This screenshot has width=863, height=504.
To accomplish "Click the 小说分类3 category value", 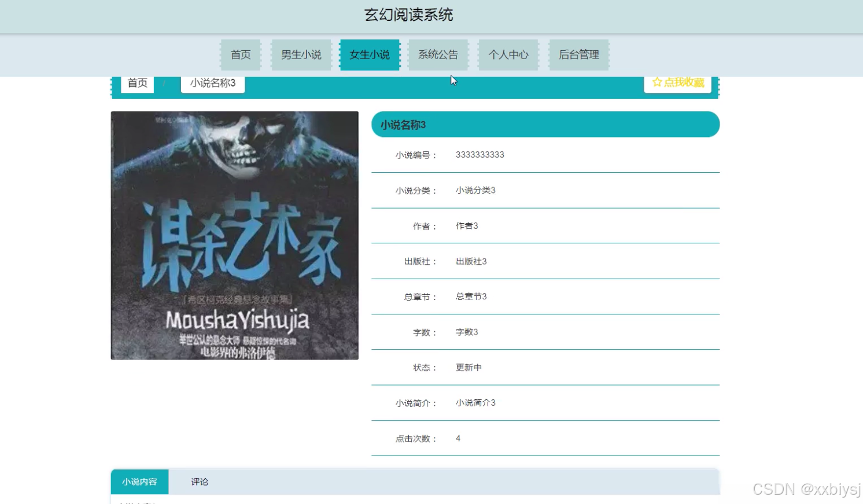I will tap(475, 190).
